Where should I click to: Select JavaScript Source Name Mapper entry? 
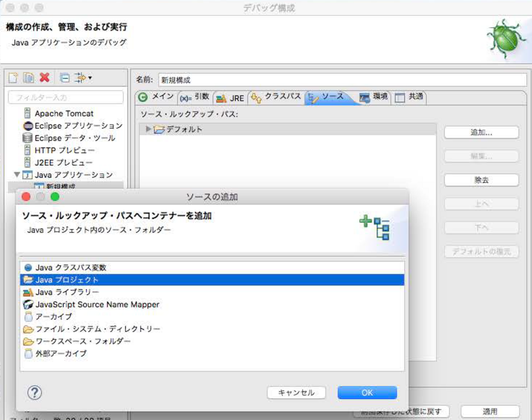coord(212,304)
